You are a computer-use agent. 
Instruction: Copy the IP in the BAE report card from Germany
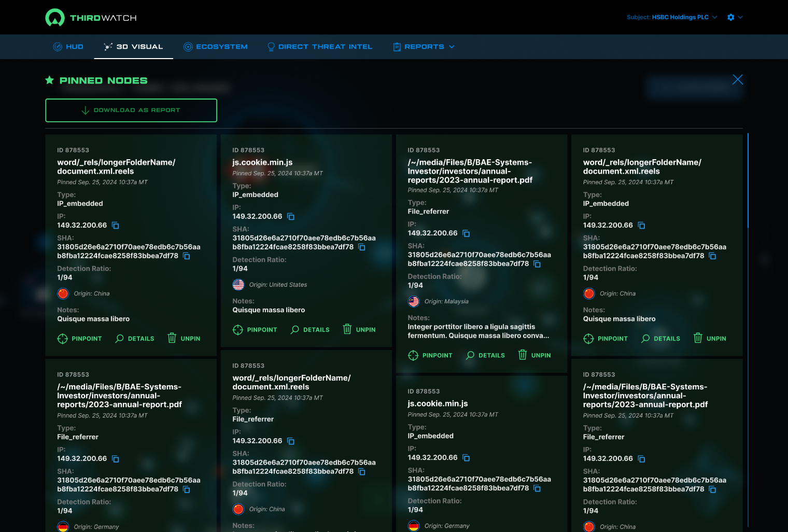coord(116,459)
